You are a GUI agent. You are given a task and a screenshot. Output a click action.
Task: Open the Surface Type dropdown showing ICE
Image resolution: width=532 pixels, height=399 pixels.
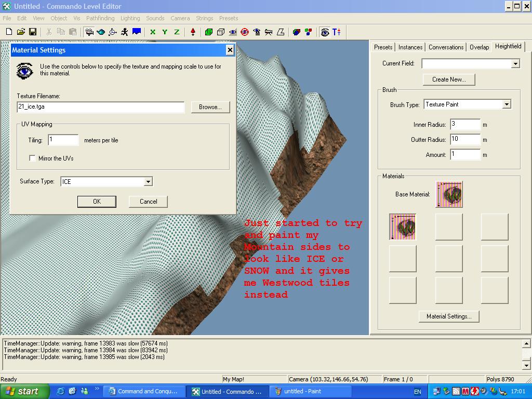(148, 182)
